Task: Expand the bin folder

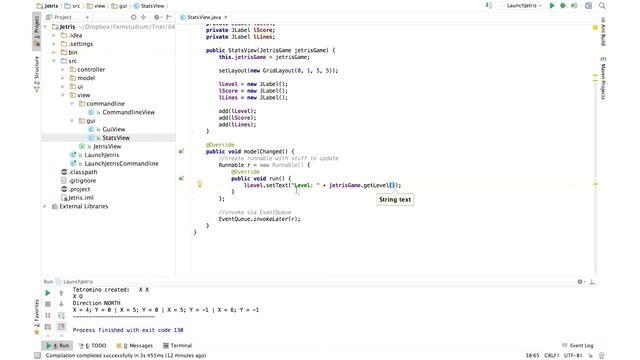Action: (x=54, y=53)
